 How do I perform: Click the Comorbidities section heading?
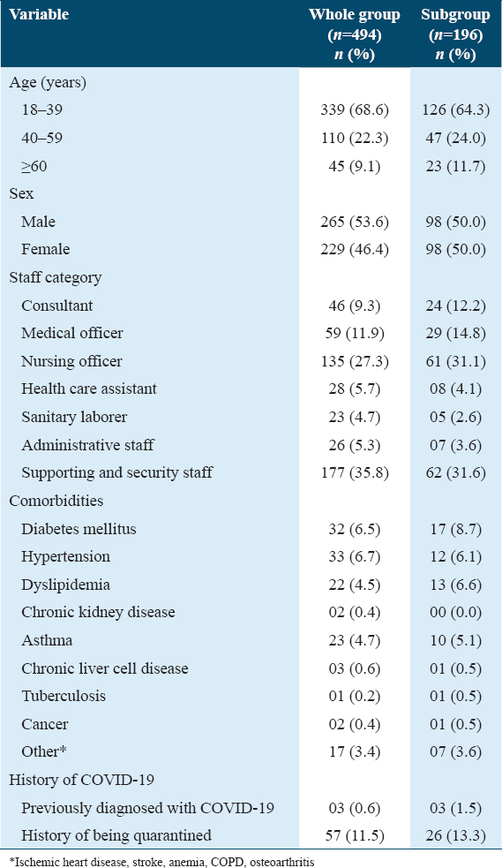tap(56, 501)
